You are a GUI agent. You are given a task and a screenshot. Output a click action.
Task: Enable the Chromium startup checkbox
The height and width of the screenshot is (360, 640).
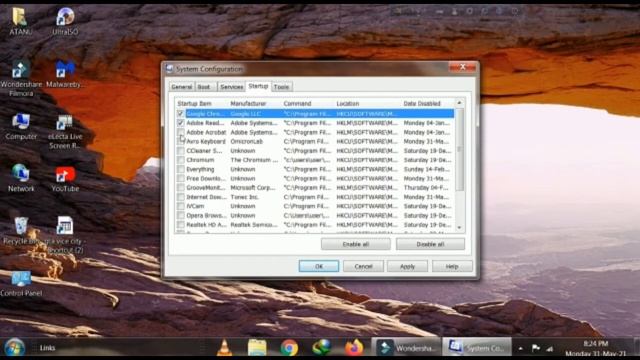pos(180,160)
